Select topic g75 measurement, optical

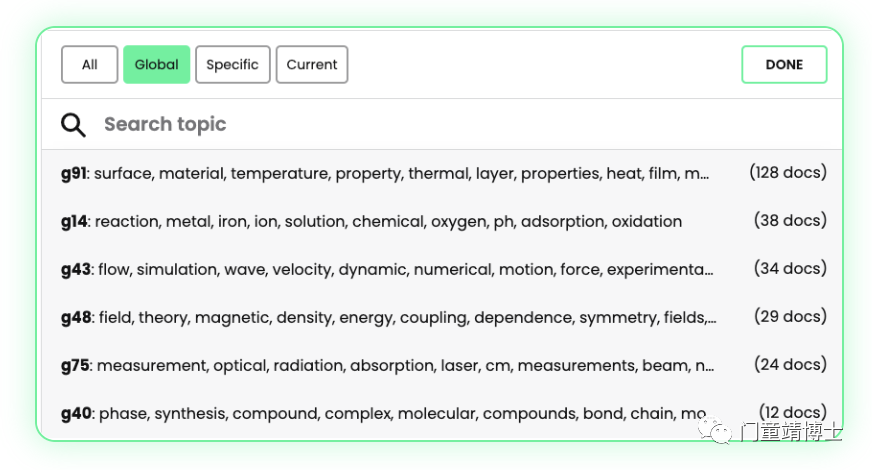click(387, 366)
